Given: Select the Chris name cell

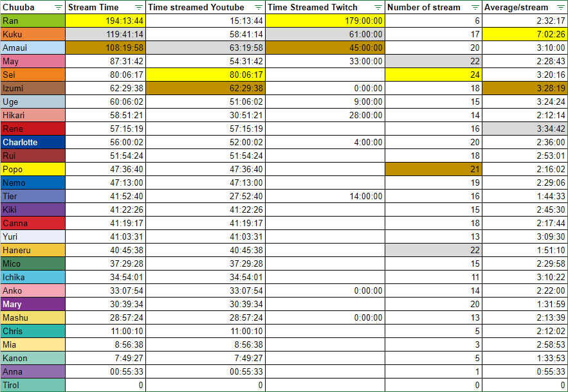Looking at the screenshot, I should tap(33, 331).
